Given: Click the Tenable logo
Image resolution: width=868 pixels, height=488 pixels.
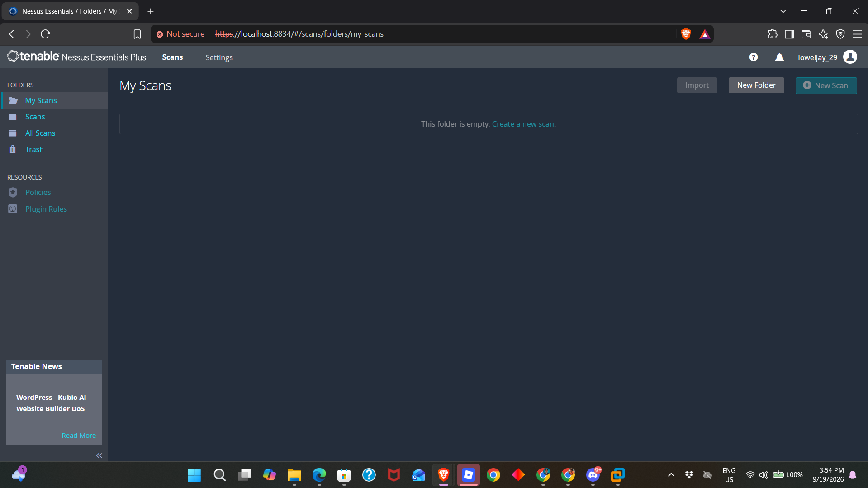Looking at the screenshot, I should 33,57.
